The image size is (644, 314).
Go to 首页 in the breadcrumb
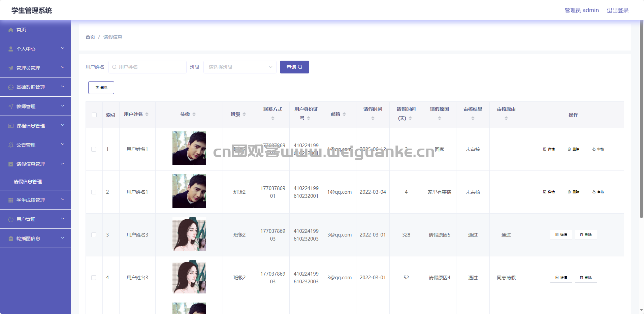point(90,37)
